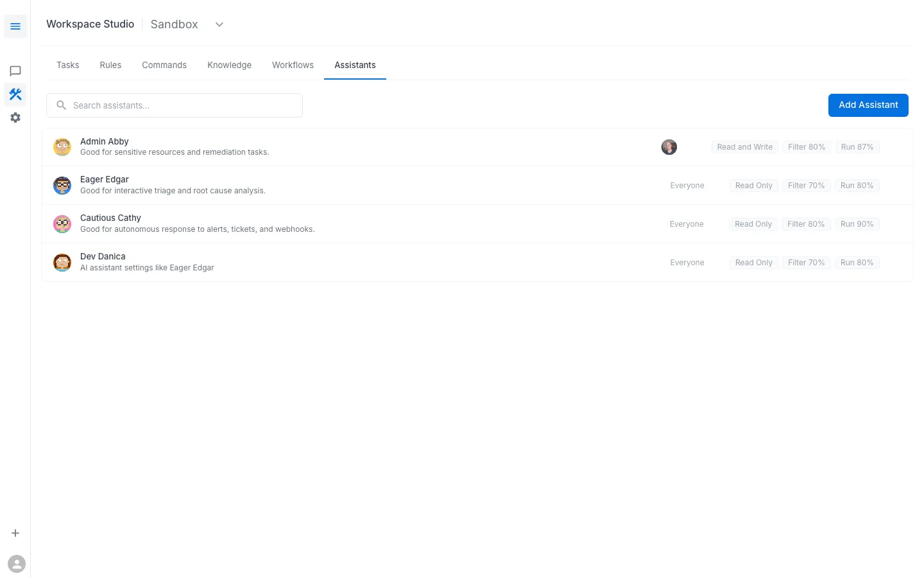Toggle Admin Abby's Read and Write permission
Viewport: 924px width, 578px height.
pos(744,146)
